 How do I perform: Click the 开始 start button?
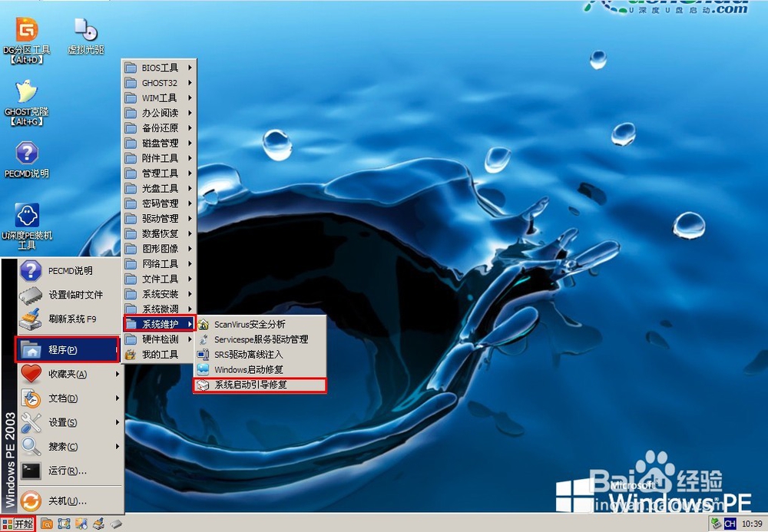tap(18, 524)
